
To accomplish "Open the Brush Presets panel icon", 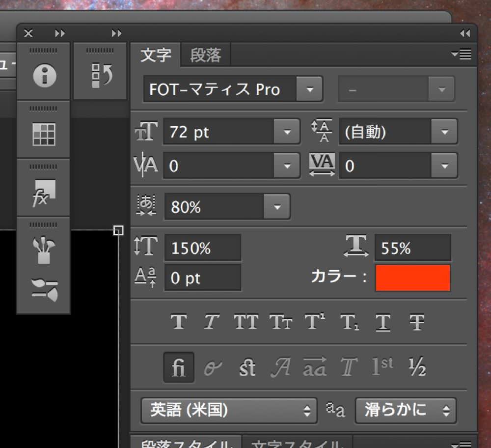I will click(x=44, y=250).
